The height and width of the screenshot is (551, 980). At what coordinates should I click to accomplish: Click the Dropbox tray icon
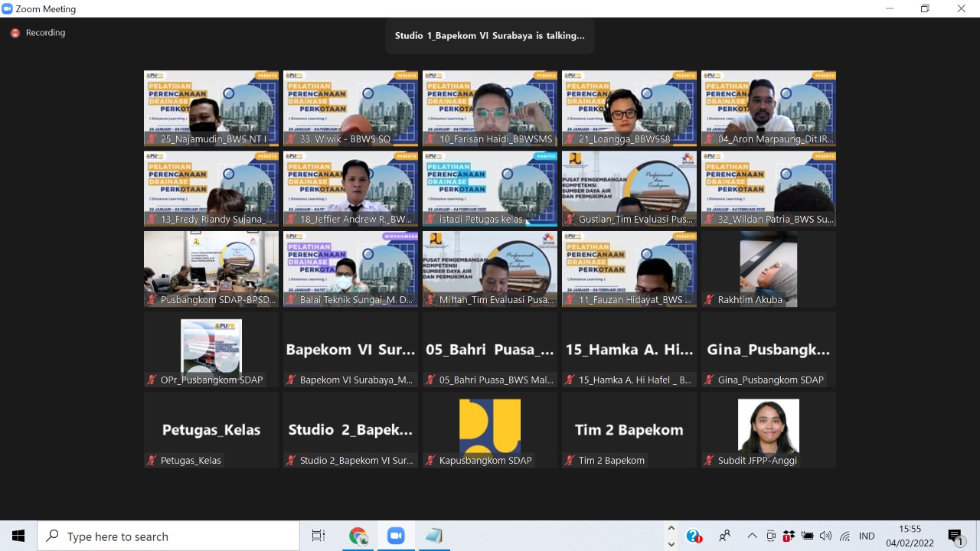789,536
